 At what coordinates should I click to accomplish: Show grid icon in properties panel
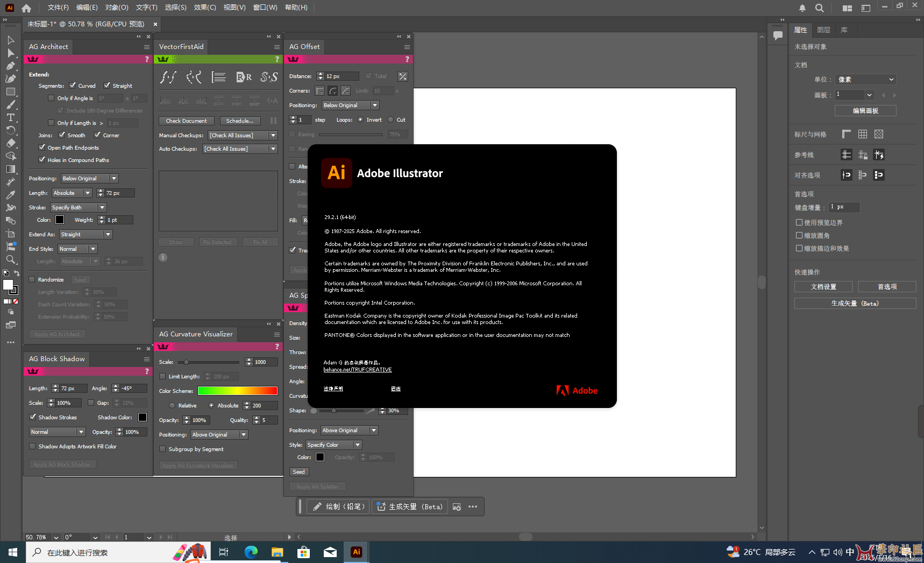pyautogui.click(x=863, y=135)
